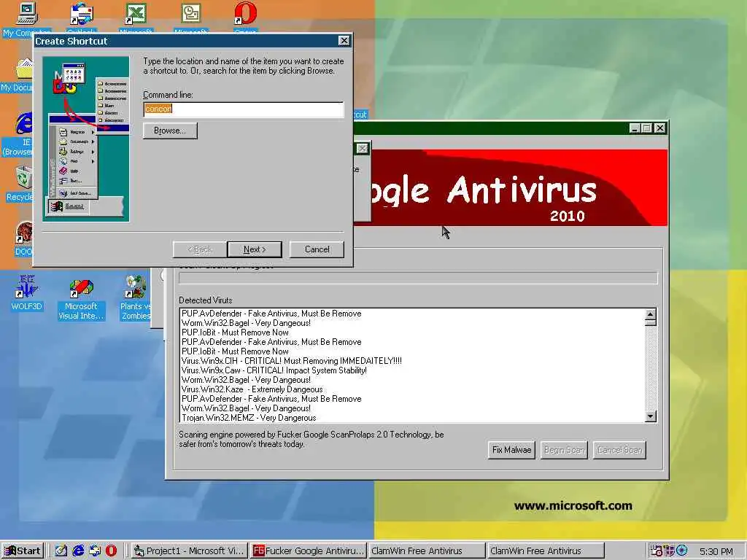Click the Cancel Scan button

(x=619, y=449)
